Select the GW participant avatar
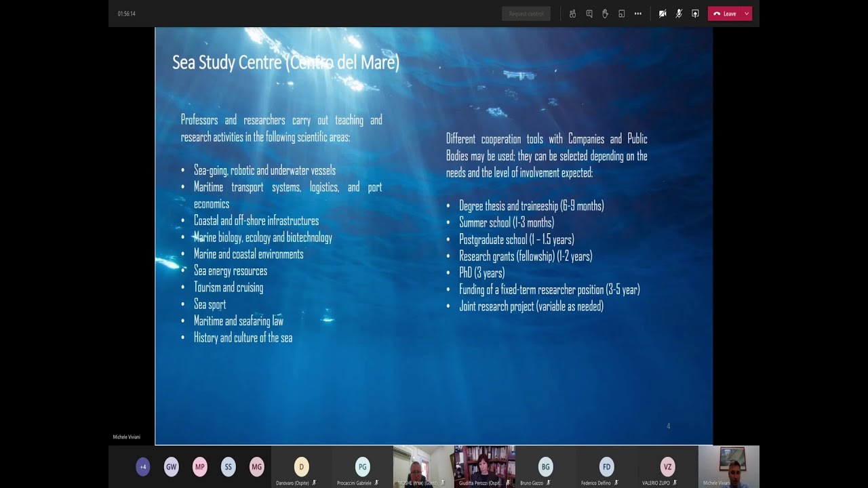Screen dimensions: 868x488 coord(171,467)
